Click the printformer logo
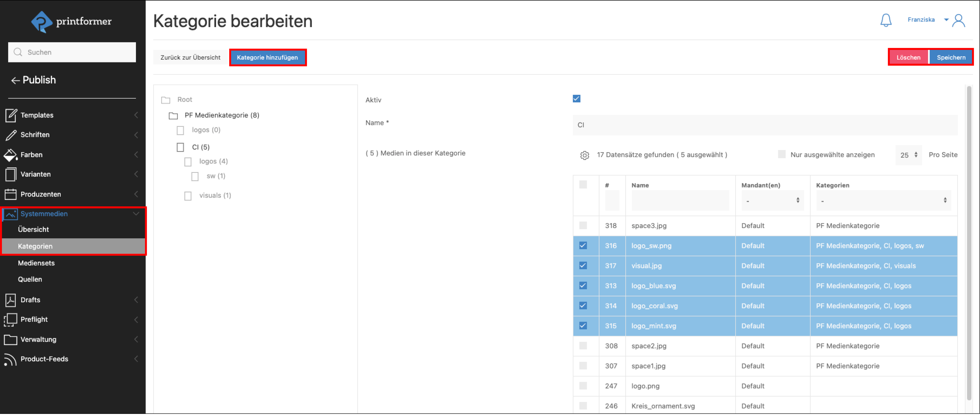Screen dimensions: 980x417 (x=71, y=21)
